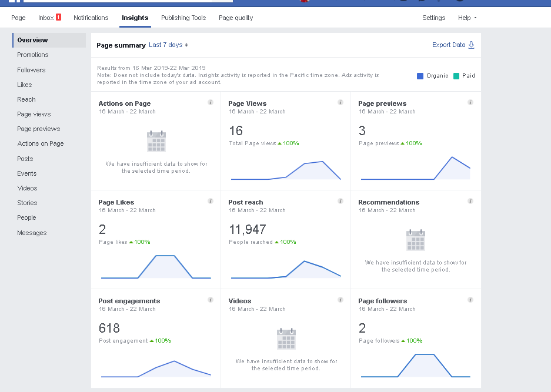Click the blue Organic legend swatch
Screen dimensions: 551x392
pos(420,76)
